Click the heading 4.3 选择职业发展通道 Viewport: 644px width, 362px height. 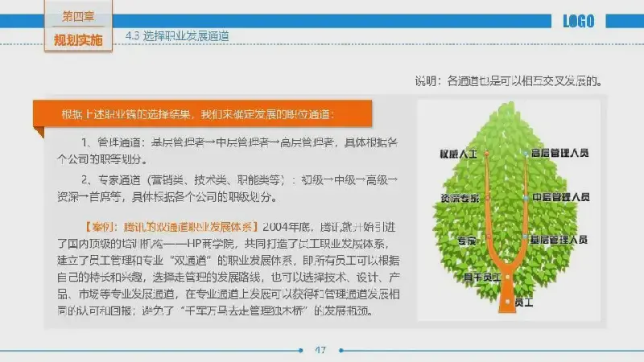point(177,36)
